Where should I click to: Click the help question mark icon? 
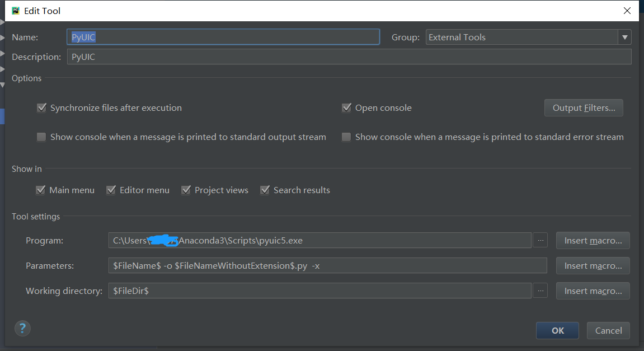tap(22, 329)
